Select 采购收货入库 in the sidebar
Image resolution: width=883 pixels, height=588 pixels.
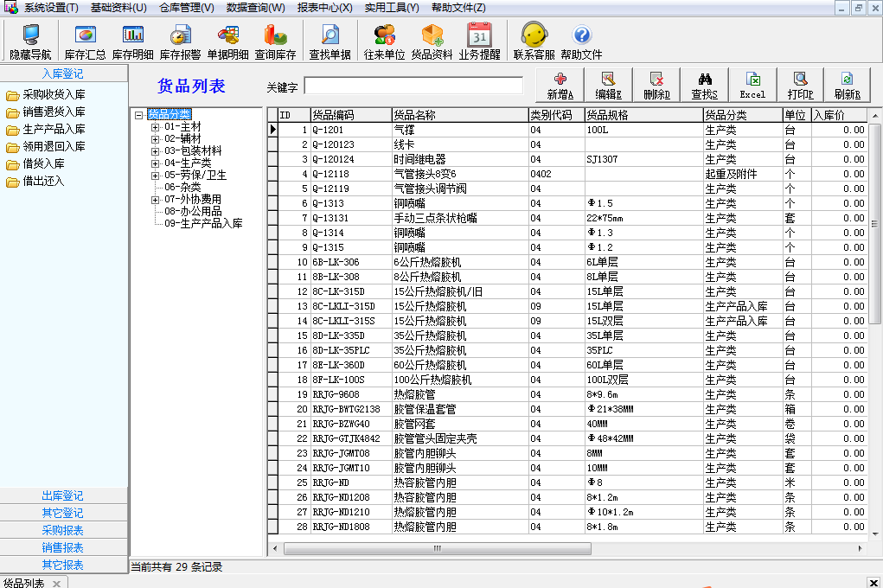pos(54,95)
